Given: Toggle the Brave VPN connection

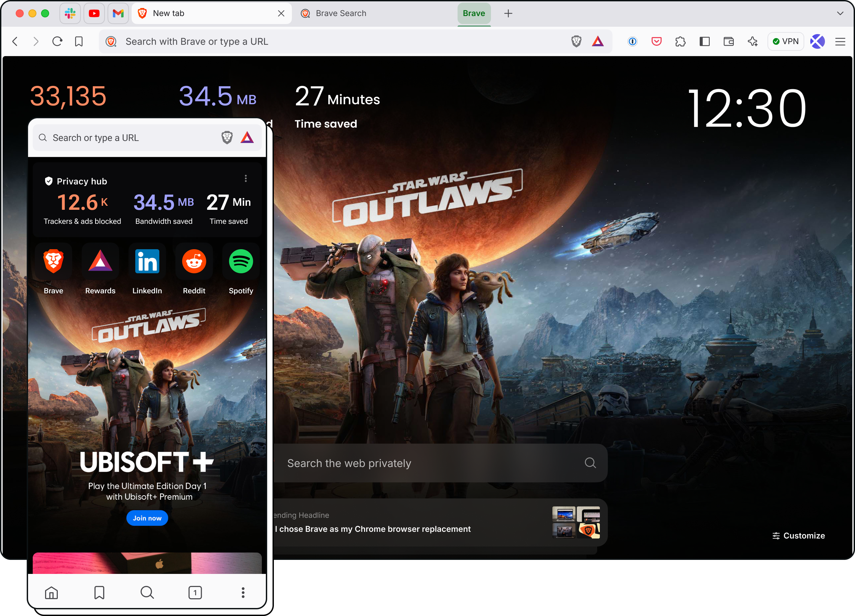Looking at the screenshot, I should (785, 41).
